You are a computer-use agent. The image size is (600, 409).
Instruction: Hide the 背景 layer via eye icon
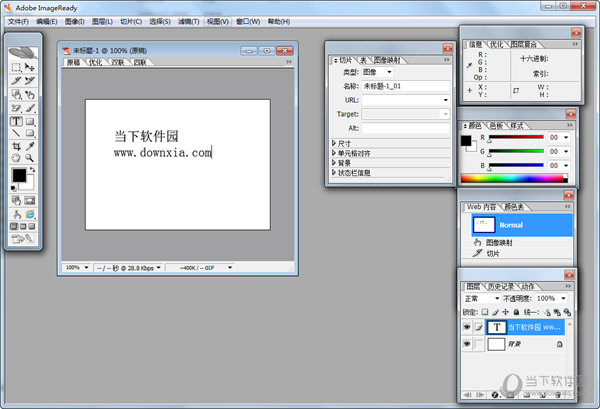click(467, 344)
